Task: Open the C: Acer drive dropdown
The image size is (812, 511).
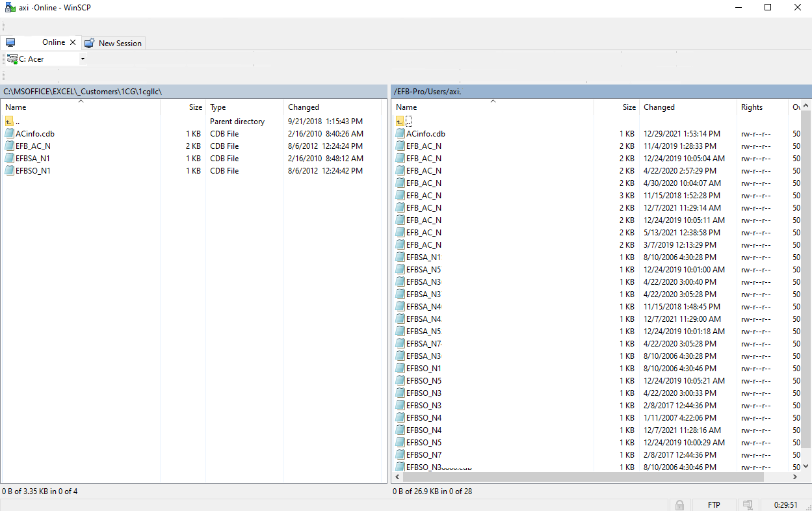Action: click(83, 59)
